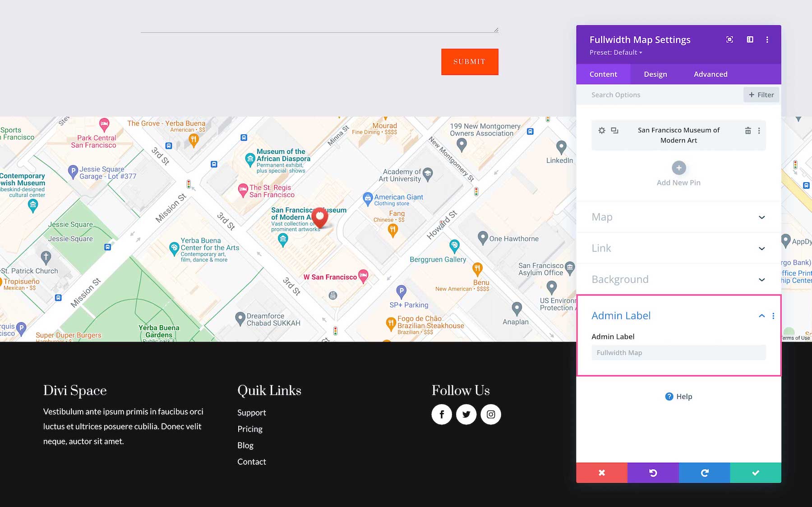Screen dimensions: 812x507
Task: Click inside the Fullwidth Map admin label field
Action: tap(678, 352)
